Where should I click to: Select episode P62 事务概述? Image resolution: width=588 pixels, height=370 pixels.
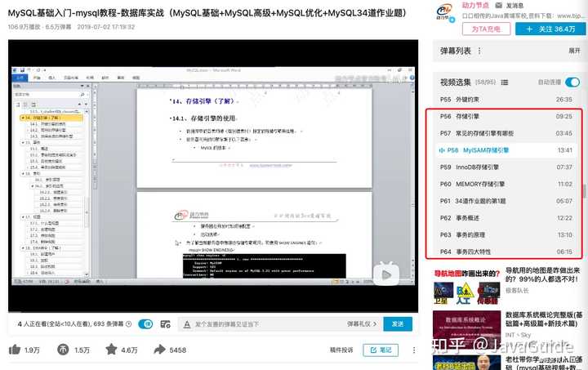point(506,218)
